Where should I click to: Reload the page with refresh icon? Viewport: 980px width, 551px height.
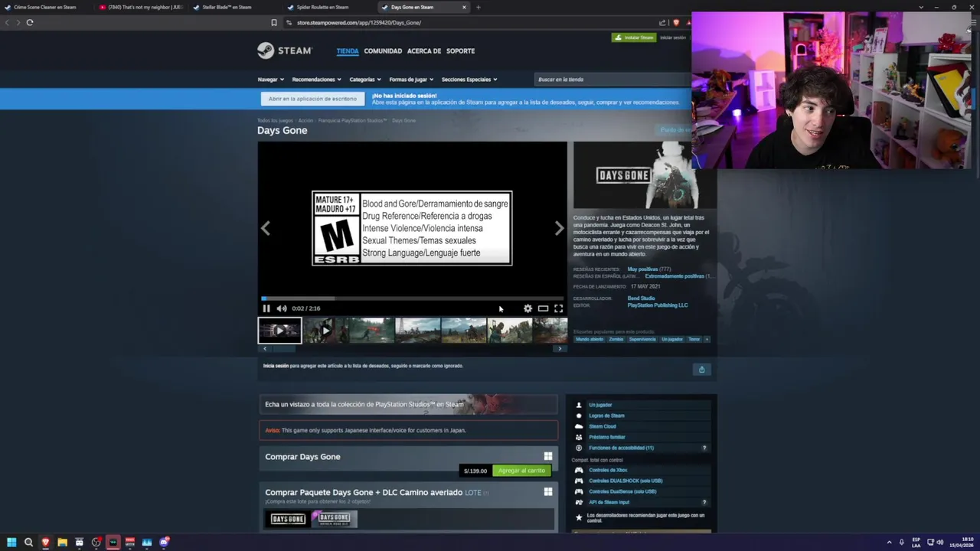point(30,22)
